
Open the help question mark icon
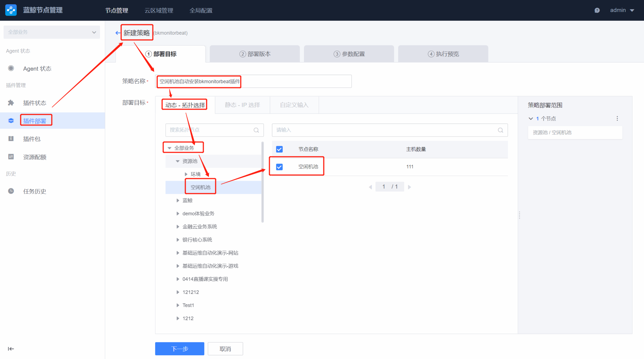point(597,10)
